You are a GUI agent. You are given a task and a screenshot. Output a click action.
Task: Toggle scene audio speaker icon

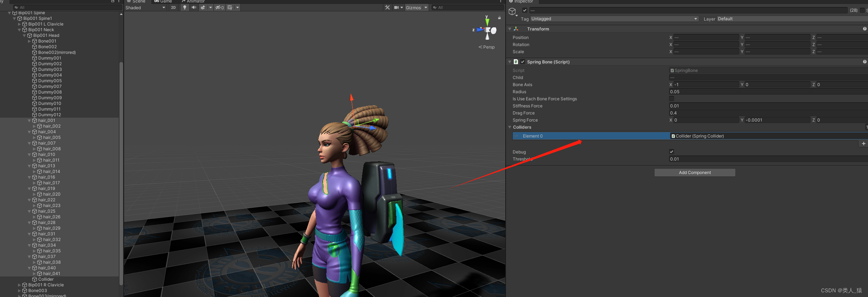(194, 7)
